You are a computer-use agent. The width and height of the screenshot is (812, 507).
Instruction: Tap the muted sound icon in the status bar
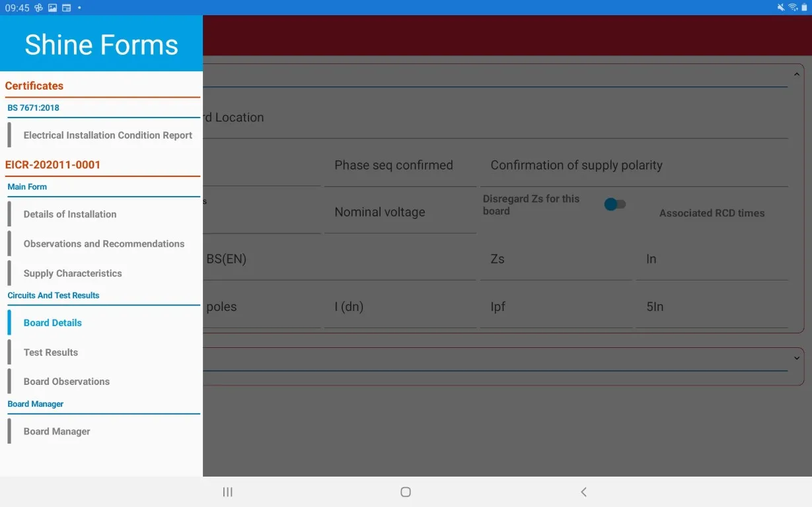click(x=780, y=7)
